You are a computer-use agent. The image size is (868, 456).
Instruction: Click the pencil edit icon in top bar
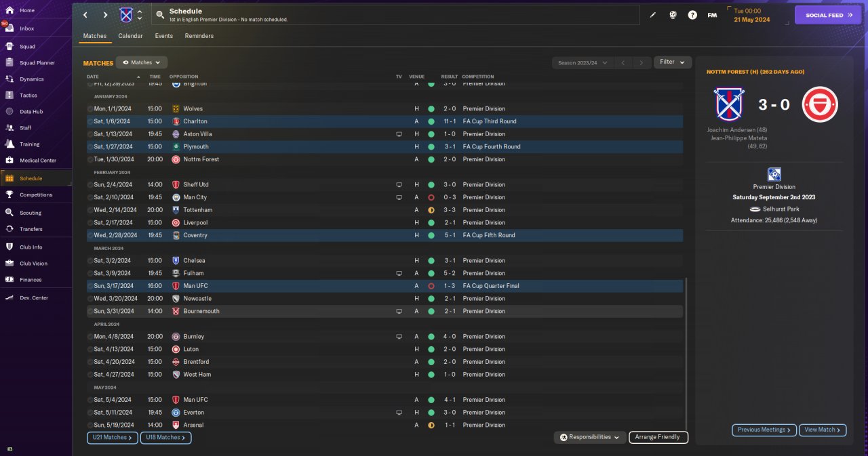(x=653, y=15)
